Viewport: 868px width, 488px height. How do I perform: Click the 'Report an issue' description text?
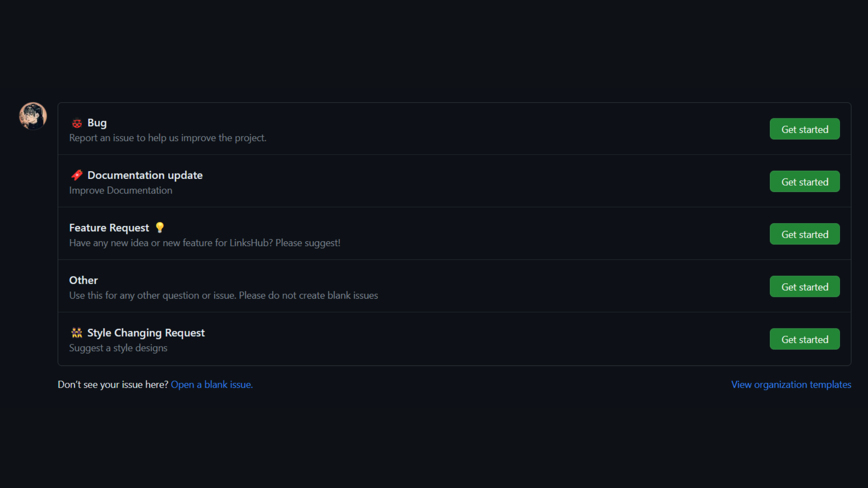[168, 138]
